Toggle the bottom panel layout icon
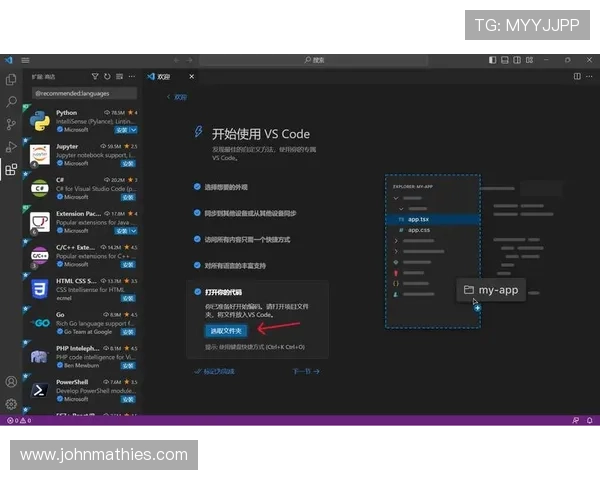Image resolution: width=600 pixels, height=480 pixels. click(x=505, y=60)
